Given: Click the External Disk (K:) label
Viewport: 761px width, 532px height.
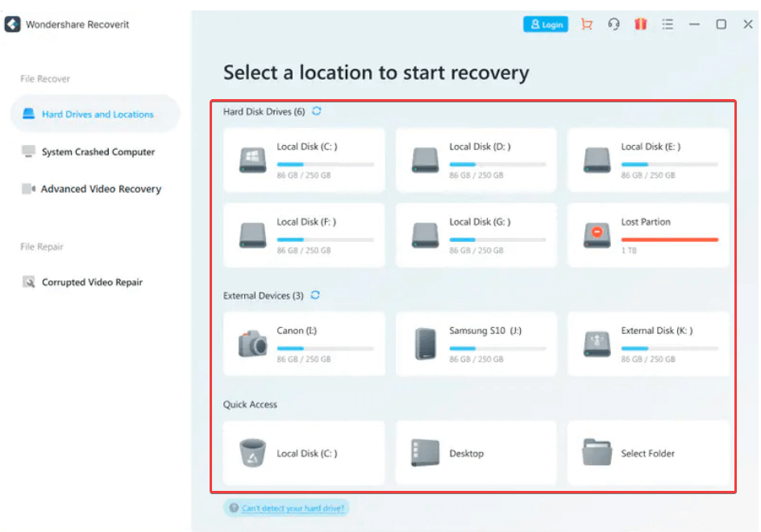Looking at the screenshot, I should click(657, 330).
